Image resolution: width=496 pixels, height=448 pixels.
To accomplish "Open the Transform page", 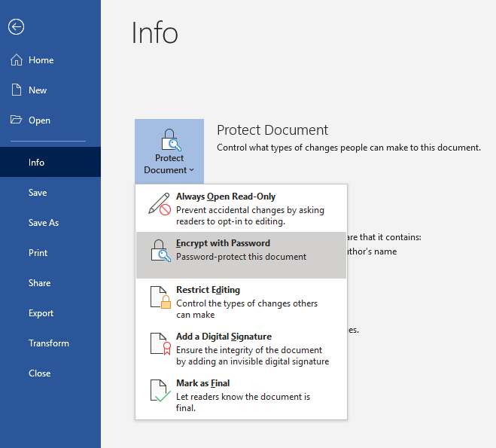I will click(50, 343).
